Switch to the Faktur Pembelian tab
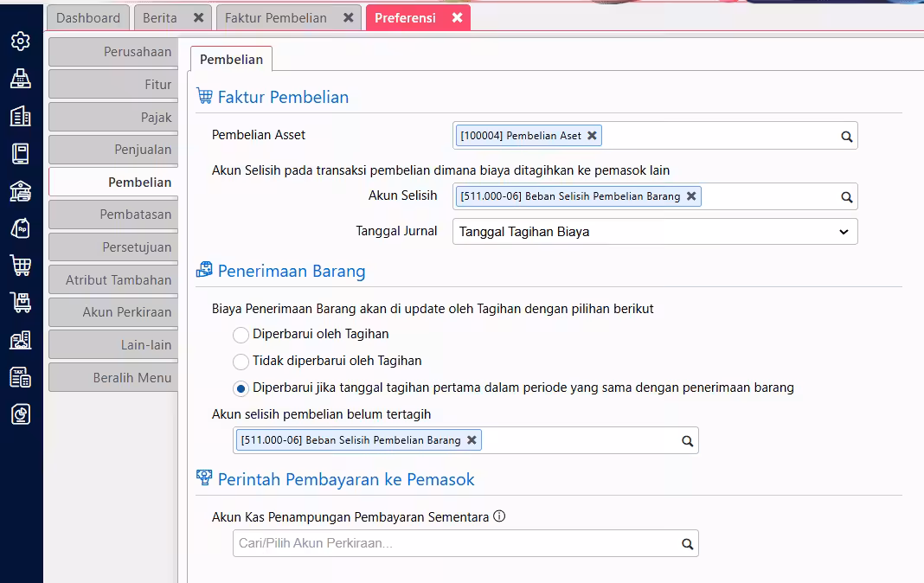This screenshot has height=583, width=924. (x=276, y=17)
